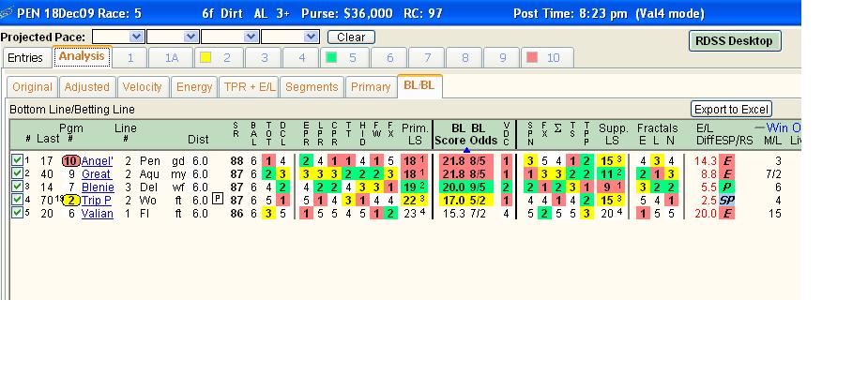The height and width of the screenshot is (375, 868).
Task: Click the blue sort arrow under BL Odds
Action: (x=466, y=150)
